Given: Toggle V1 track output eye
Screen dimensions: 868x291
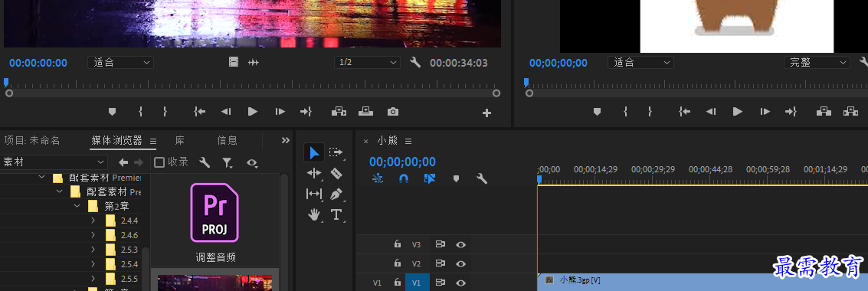Looking at the screenshot, I should click(x=460, y=283).
